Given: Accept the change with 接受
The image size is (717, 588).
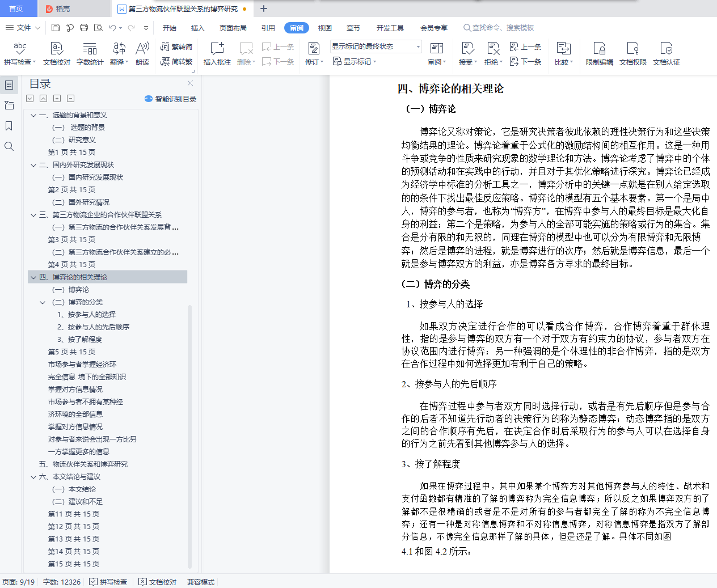Looking at the screenshot, I should pyautogui.click(x=468, y=54).
